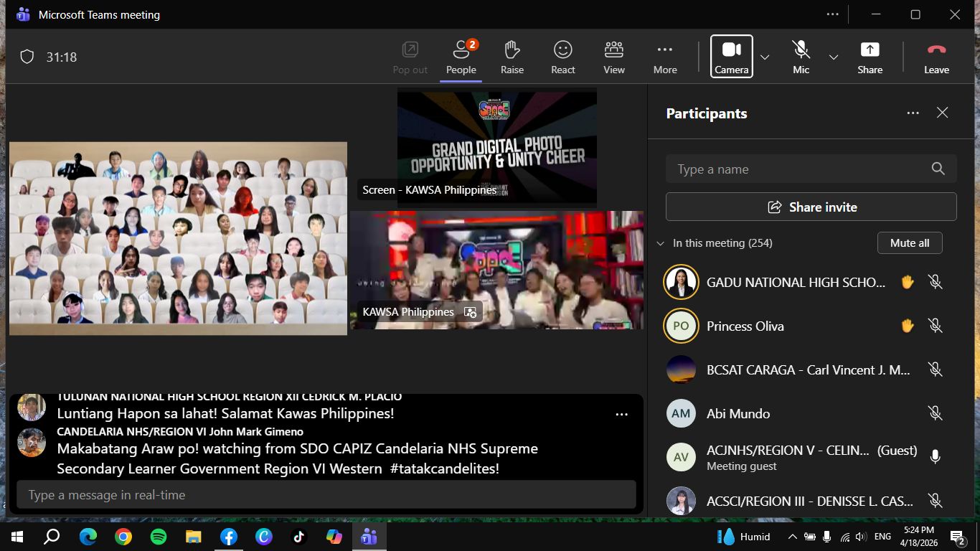Show hidden system tray icons chevron

(x=792, y=537)
